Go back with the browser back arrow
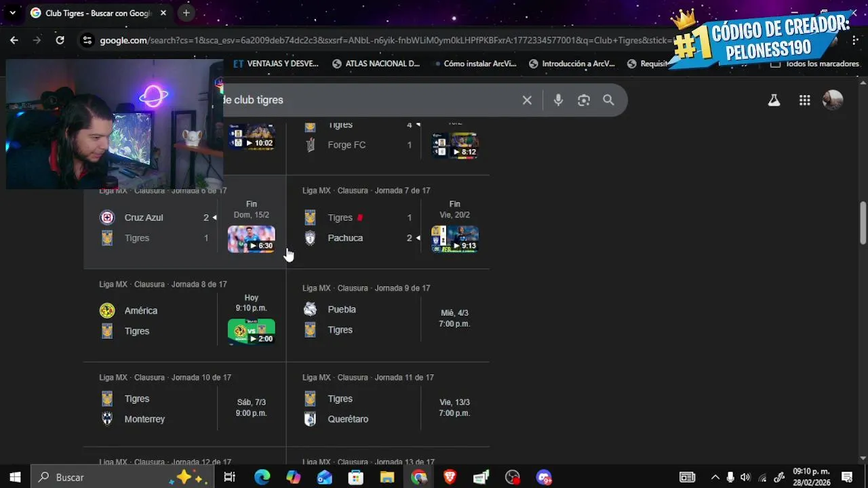 [14, 40]
